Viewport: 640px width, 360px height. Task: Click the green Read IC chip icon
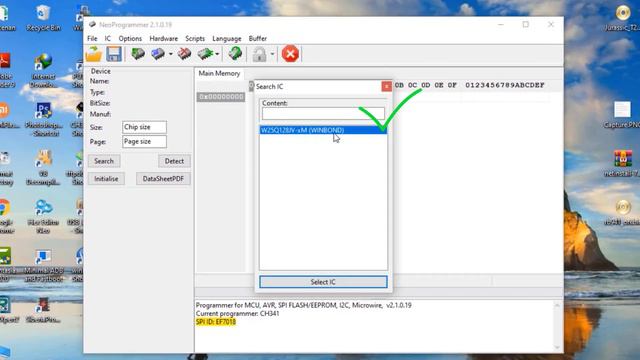tap(138, 54)
